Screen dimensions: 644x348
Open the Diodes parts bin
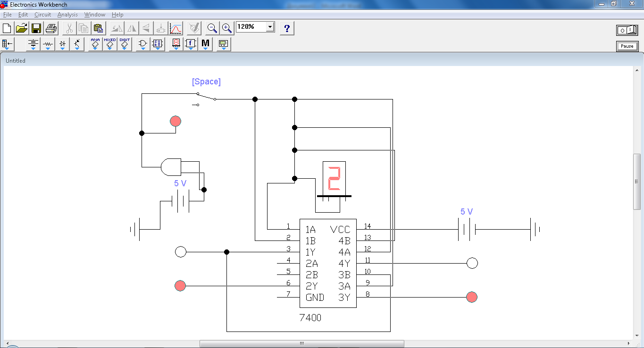[62, 44]
